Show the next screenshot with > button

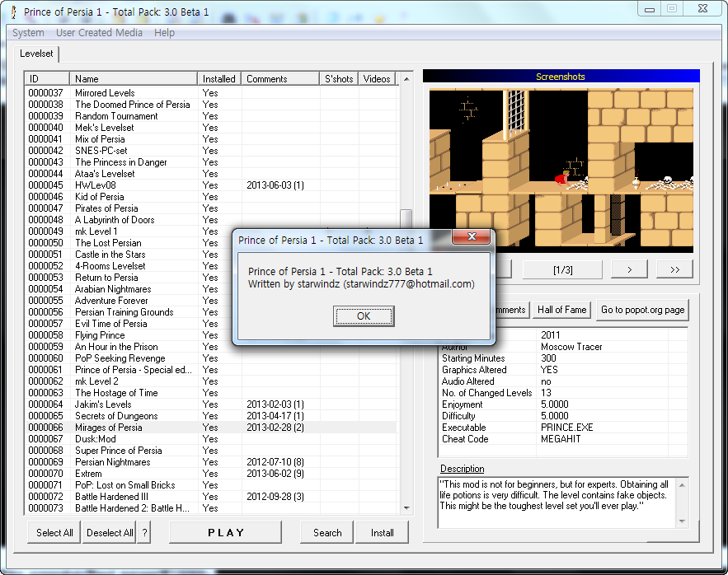click(x=629, y=269)
